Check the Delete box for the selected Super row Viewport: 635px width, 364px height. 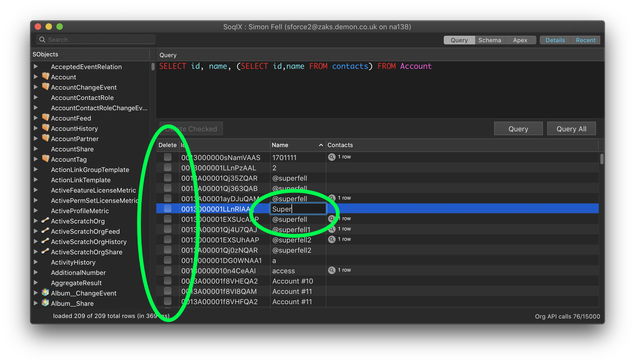point(167,209)
